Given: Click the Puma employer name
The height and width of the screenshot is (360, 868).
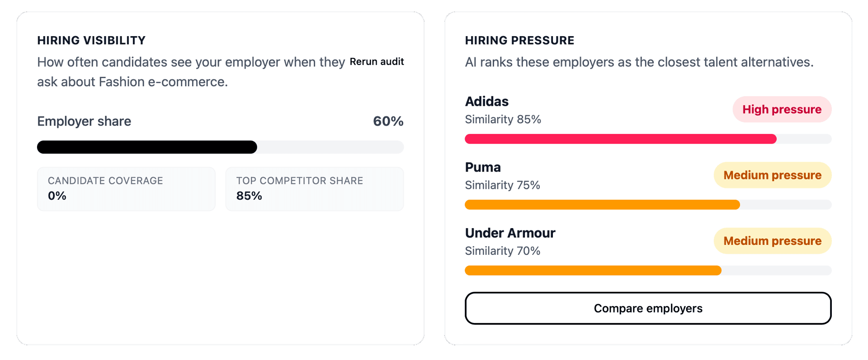Looking at the screenshot, I should click(483, 168).
